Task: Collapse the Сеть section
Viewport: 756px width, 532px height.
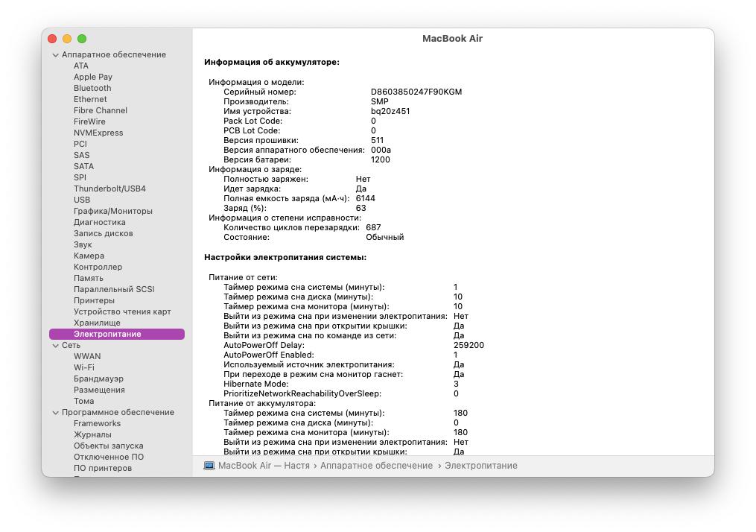Action: pyautogui.click(x=55, y=346)
